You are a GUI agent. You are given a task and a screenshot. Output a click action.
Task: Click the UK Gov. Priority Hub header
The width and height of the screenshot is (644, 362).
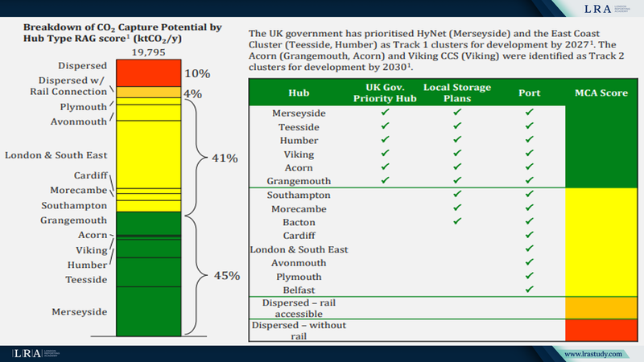tap(385, 93)
